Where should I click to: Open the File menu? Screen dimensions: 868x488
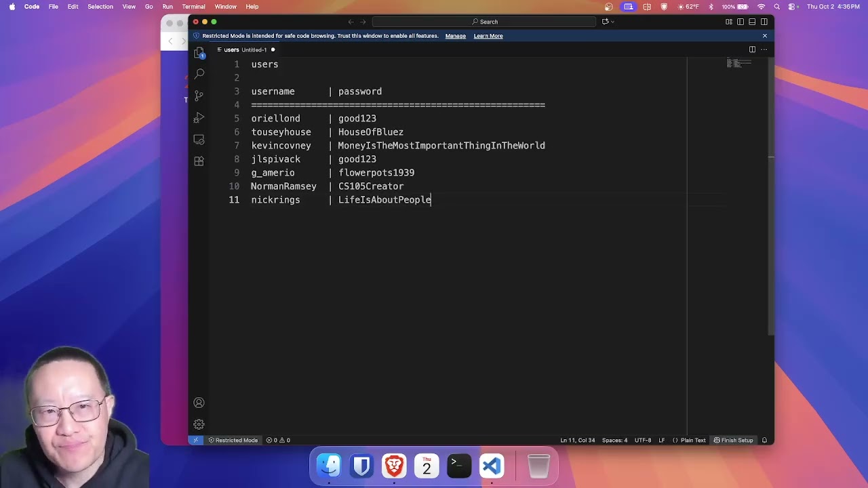click(x=53, y=7)
